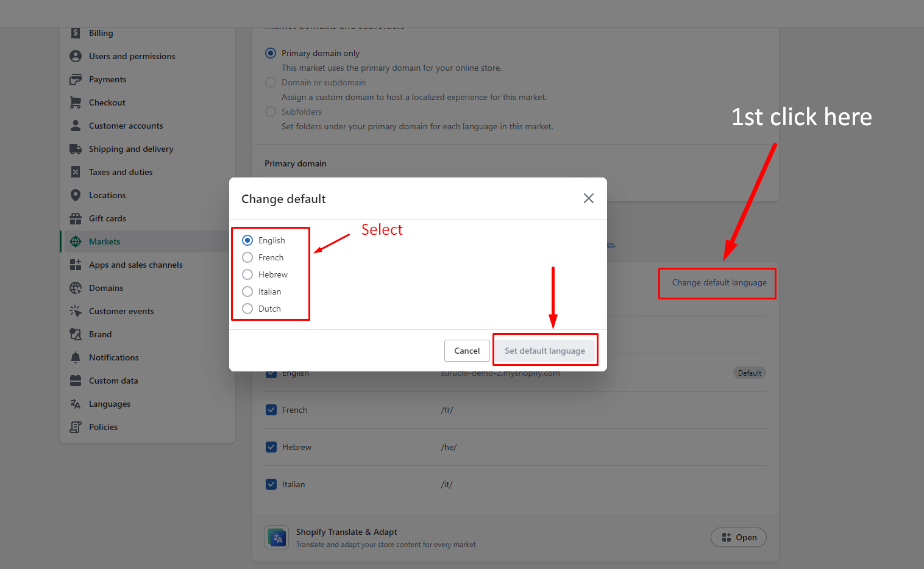924x569 pixels.
Task: Toggle the Italian language checkbox
Action: (271, 484)
